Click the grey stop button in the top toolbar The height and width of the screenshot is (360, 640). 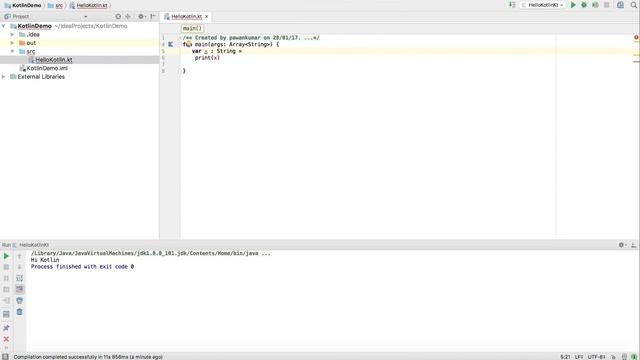[607, 5]
